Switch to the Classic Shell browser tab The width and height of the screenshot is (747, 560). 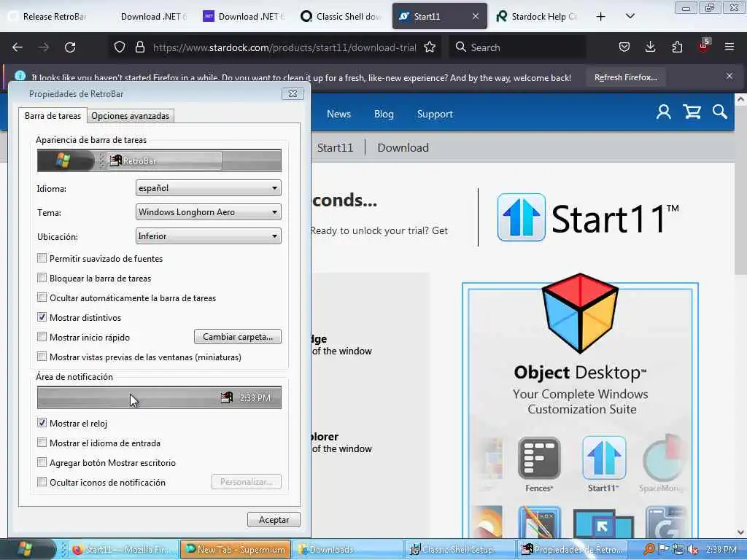[x=341, y=17]
